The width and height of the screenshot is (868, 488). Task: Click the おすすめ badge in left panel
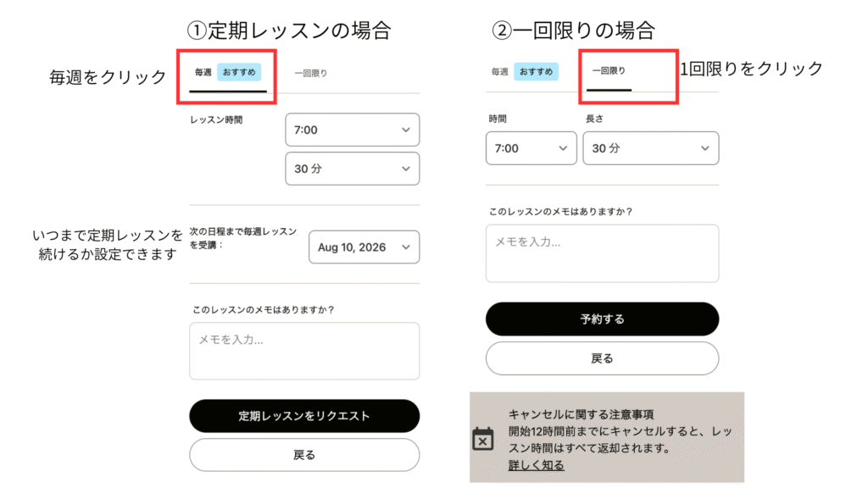pyautogui.click(x=239, y=72)
